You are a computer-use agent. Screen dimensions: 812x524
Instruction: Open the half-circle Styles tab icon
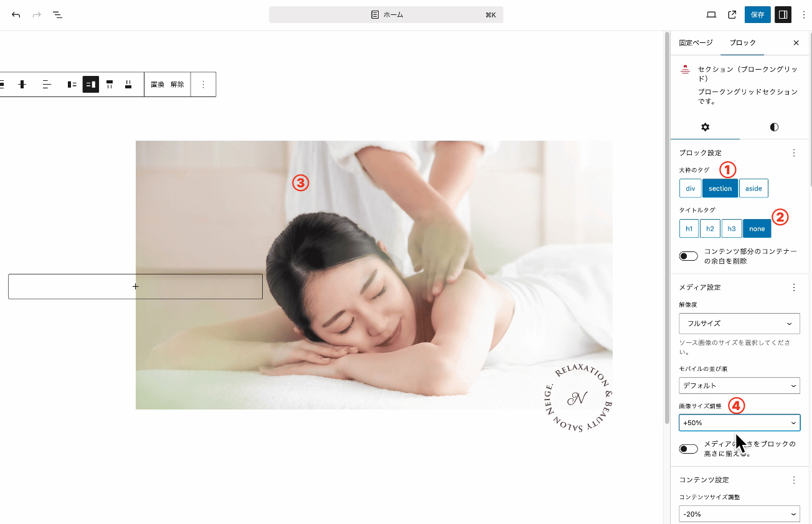(774, 127)
